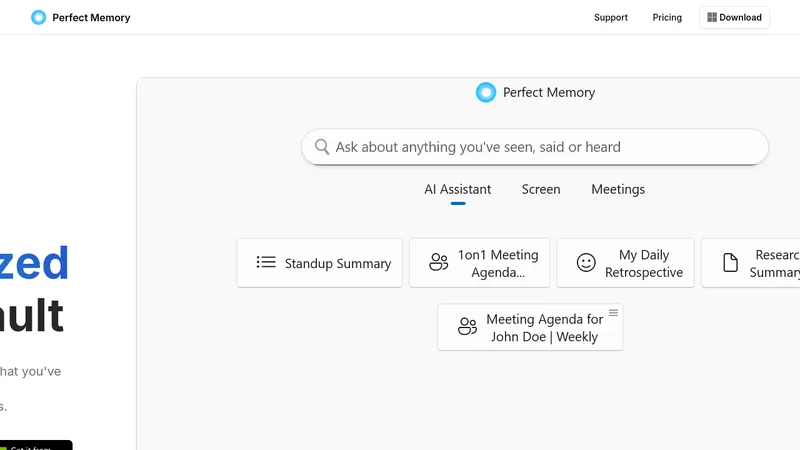The width and height of the screenshot is (800, 450).
Task: Click the list icon on Standup Summary
Action: coord(266,262)
